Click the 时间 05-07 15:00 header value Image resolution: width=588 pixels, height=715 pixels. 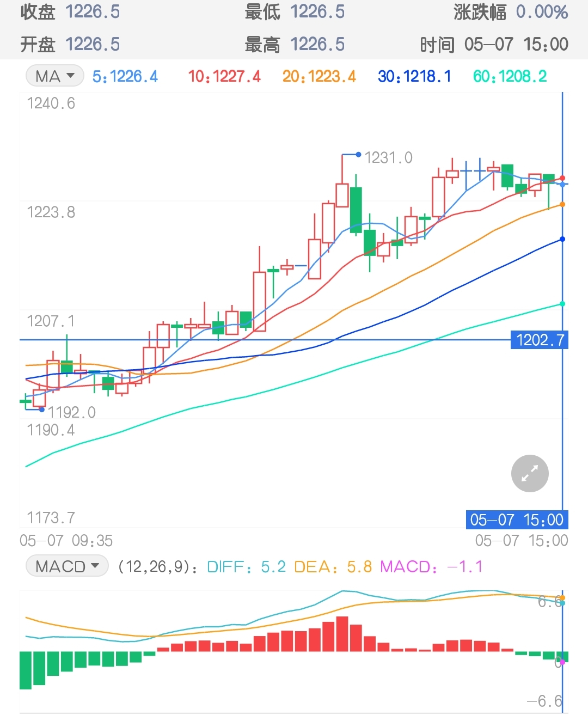click(494, 44)
